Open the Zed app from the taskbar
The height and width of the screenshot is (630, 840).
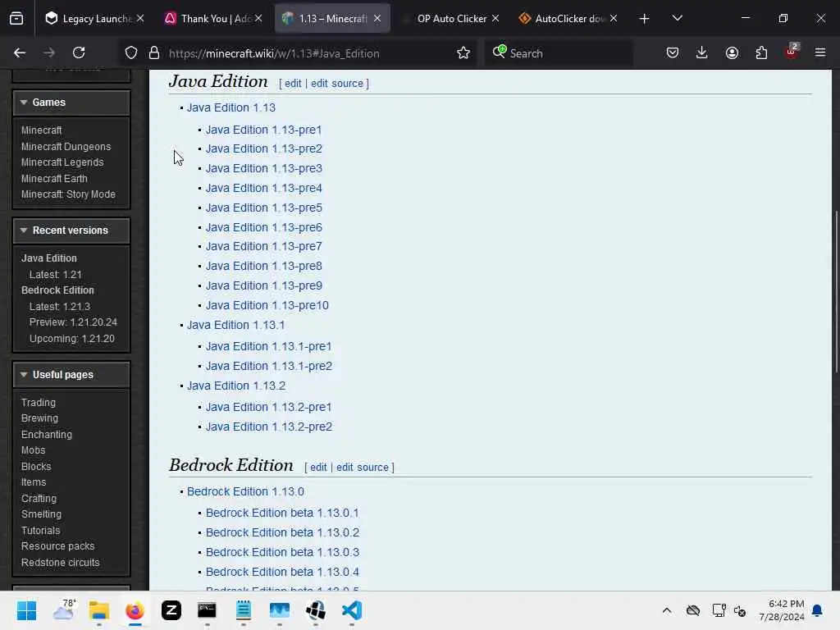[171, 610]
